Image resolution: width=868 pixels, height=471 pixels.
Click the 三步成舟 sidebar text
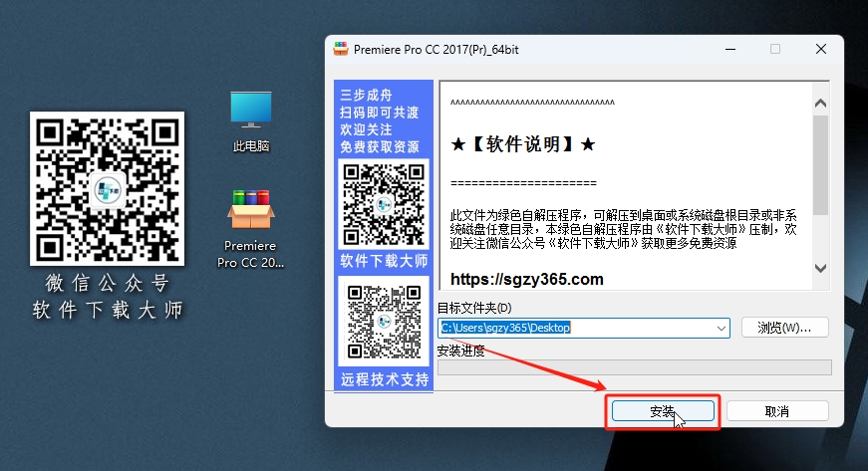click(366, 95)
